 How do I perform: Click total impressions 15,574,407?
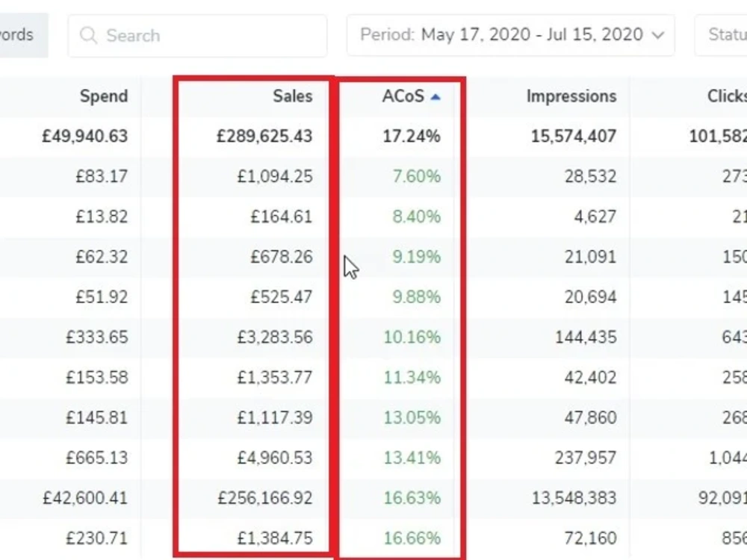click(574, 137)
